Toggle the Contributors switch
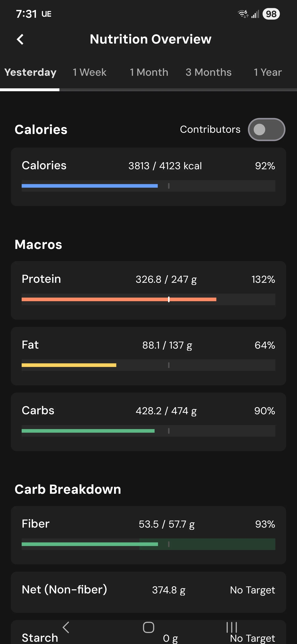 (x=266, y=129)
